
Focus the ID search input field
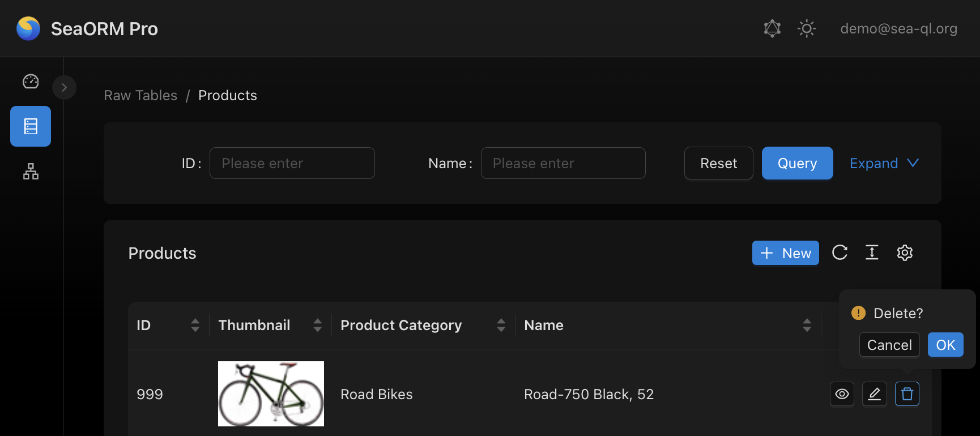[x=292, y=163]
